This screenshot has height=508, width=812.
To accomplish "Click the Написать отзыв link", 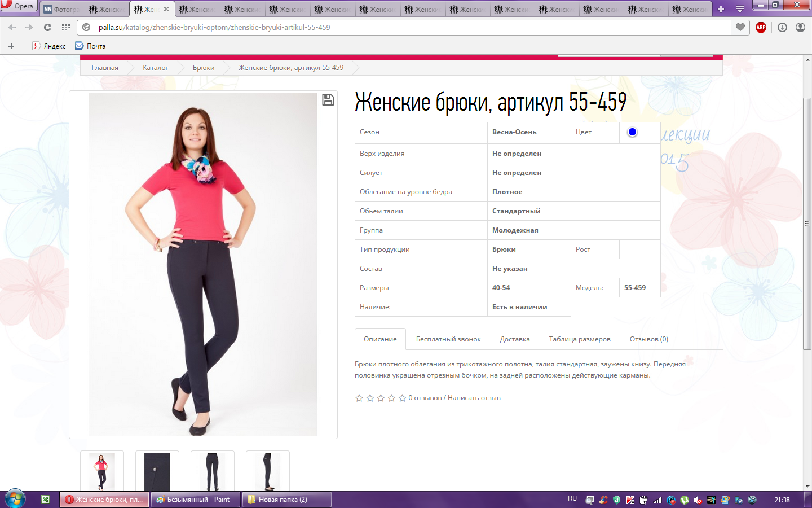I will click(474, 398).
